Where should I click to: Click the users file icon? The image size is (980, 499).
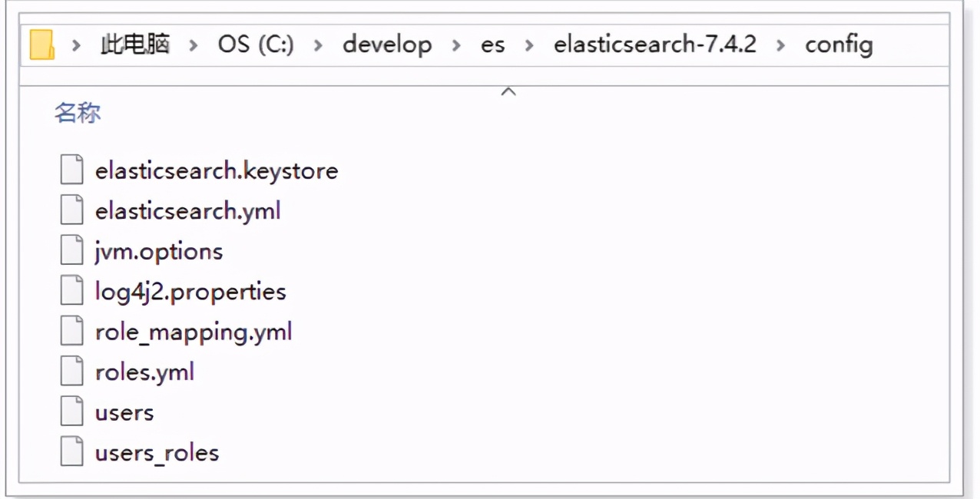tap(71, 412)
